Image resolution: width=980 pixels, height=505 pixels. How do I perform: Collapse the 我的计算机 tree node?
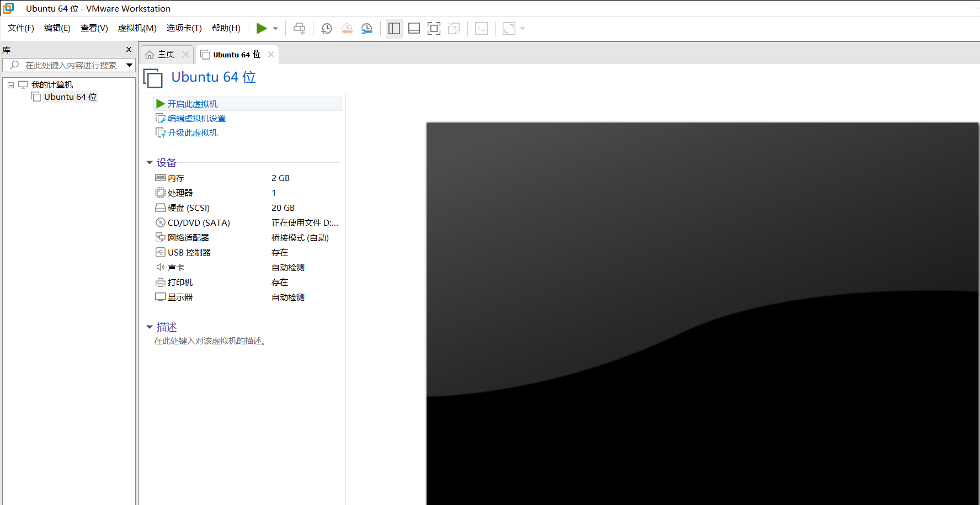click(x=10, y=85)
